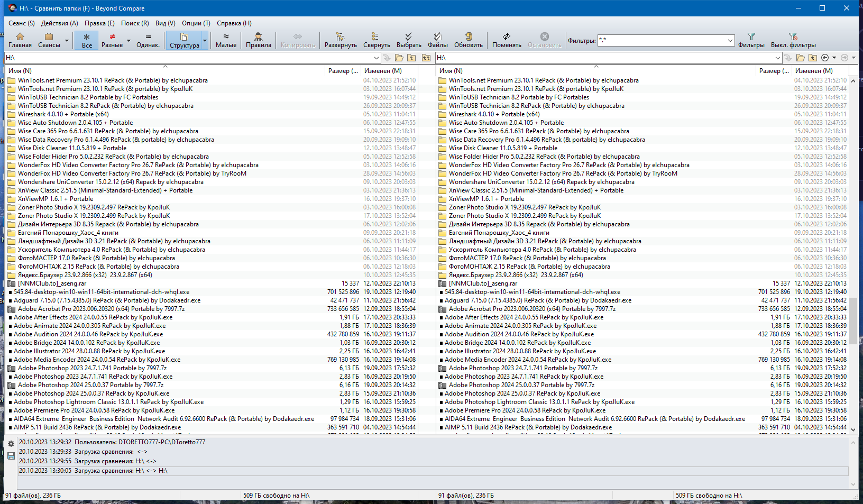Click the Поменять swap sides icon

pos(507,40)
